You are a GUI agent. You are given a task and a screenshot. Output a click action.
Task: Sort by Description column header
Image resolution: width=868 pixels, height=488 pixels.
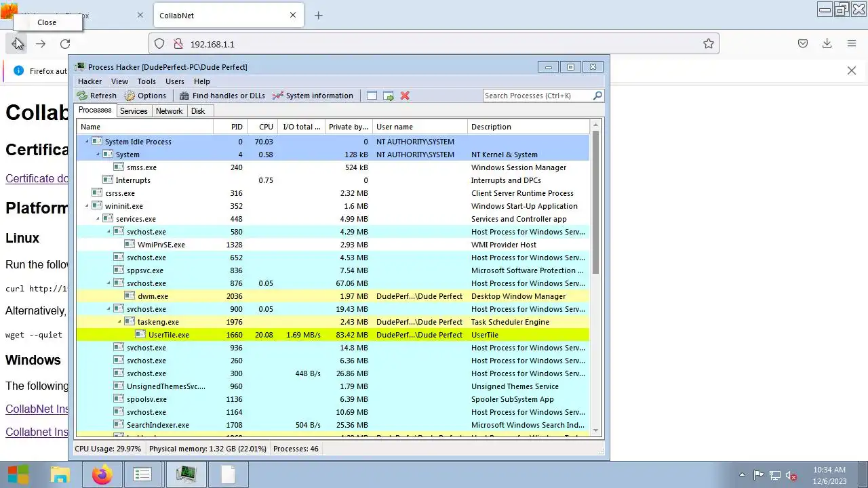529,127
